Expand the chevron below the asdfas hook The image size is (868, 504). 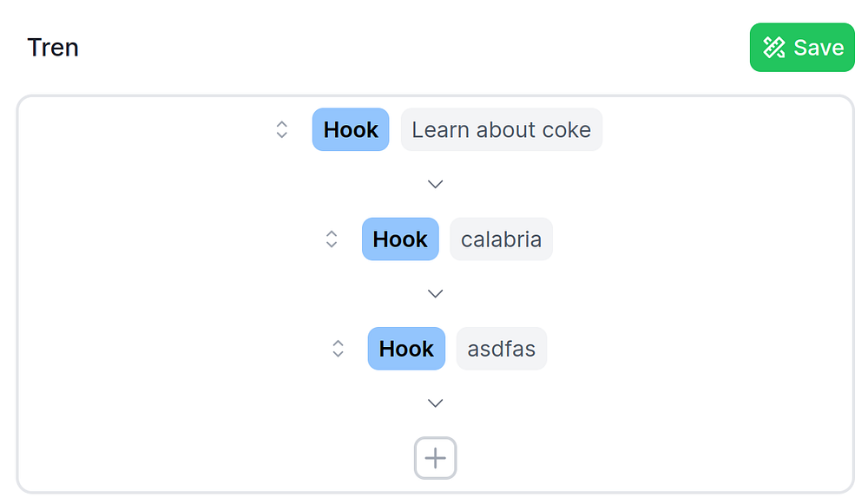click(x=436, y=403)
